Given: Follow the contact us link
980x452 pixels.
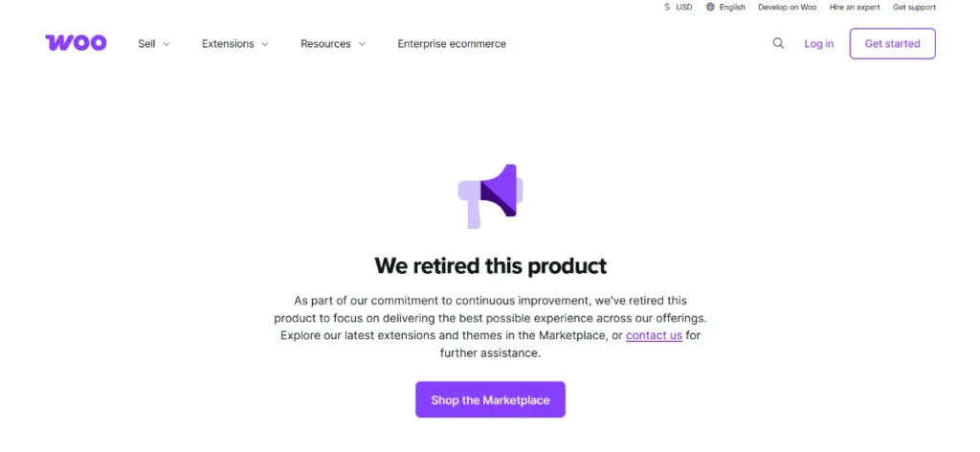Looking at the screenshot, I should click(x=654, y=335).
